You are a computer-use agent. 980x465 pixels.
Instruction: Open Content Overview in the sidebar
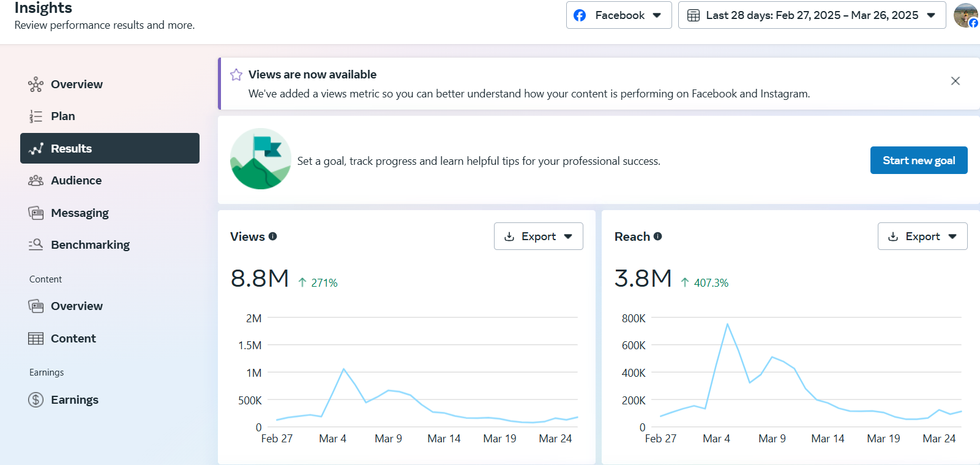77,306
